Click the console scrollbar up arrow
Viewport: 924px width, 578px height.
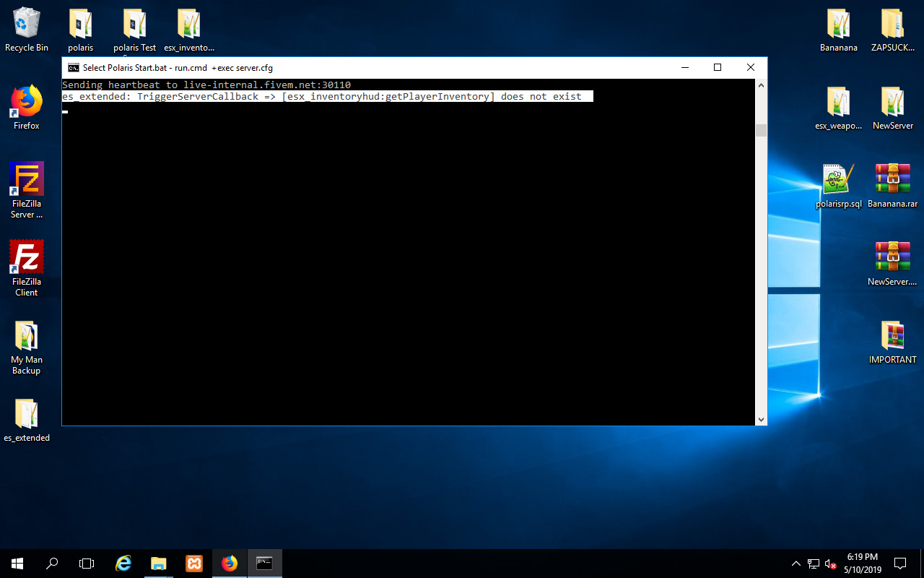pos(761,85)
